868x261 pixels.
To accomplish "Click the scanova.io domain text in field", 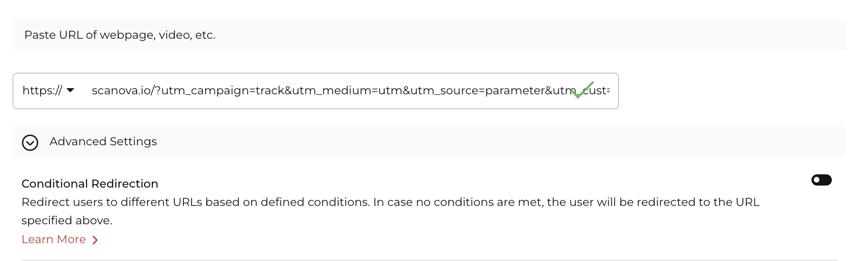I will coord(121,91).
